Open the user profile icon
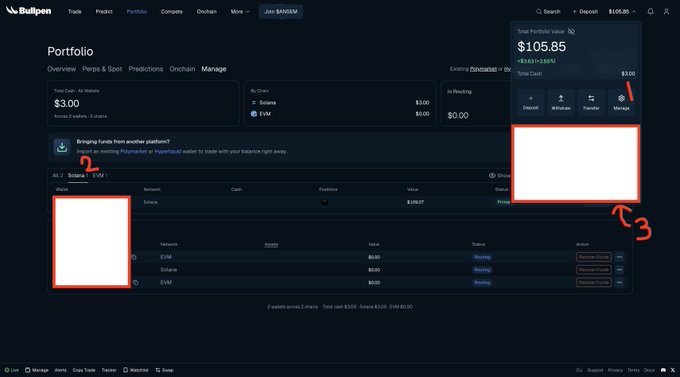Viewport: 680px width, 377px height. coord(666,12)
